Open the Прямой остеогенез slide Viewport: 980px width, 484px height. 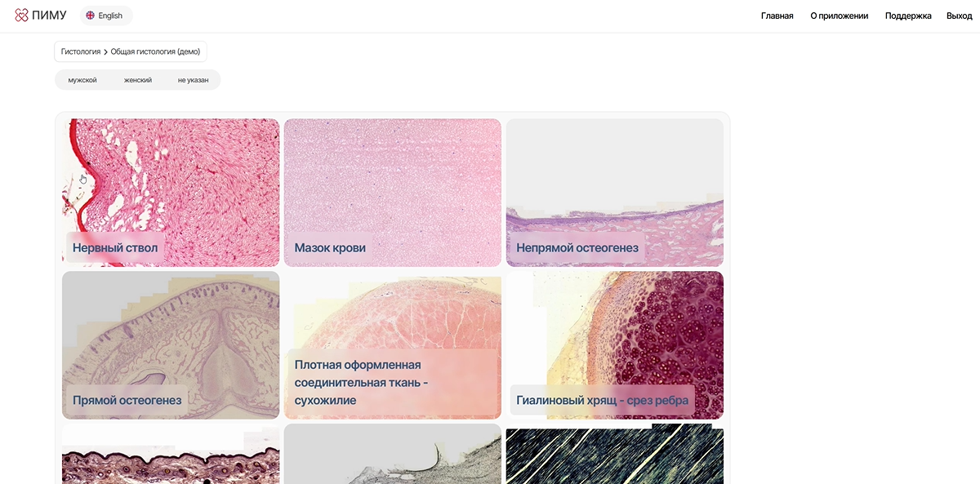171,345
